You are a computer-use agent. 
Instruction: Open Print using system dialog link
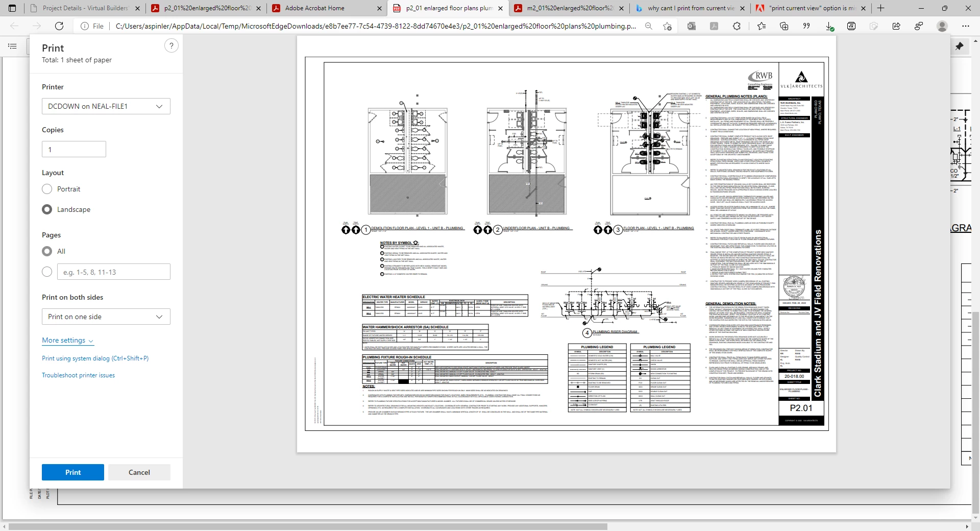pos(95,358)
